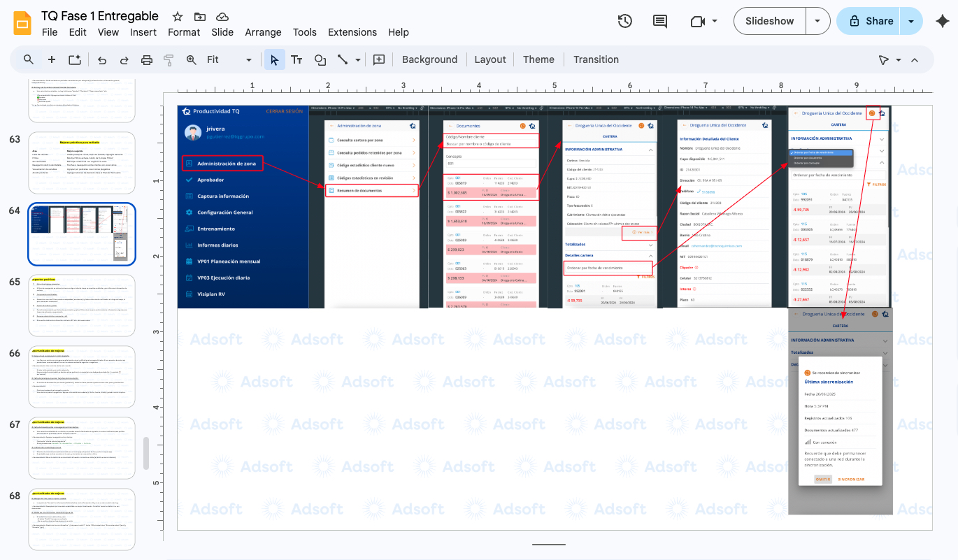Open the Arrange menu
958x560 pixels.
[263, 32]
